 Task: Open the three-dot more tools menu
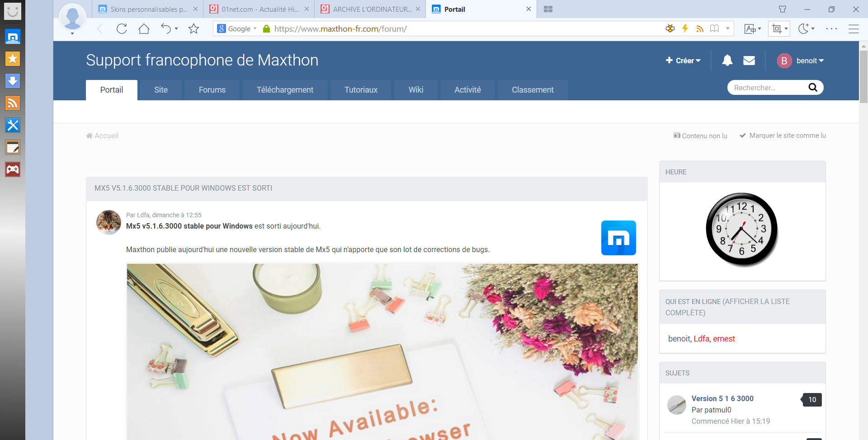(831, 28)
